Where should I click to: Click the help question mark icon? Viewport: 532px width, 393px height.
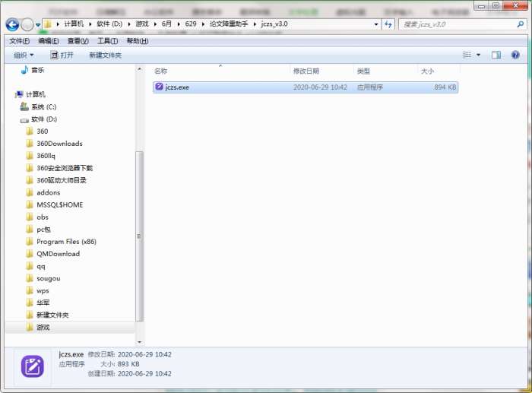coord(515,55)
